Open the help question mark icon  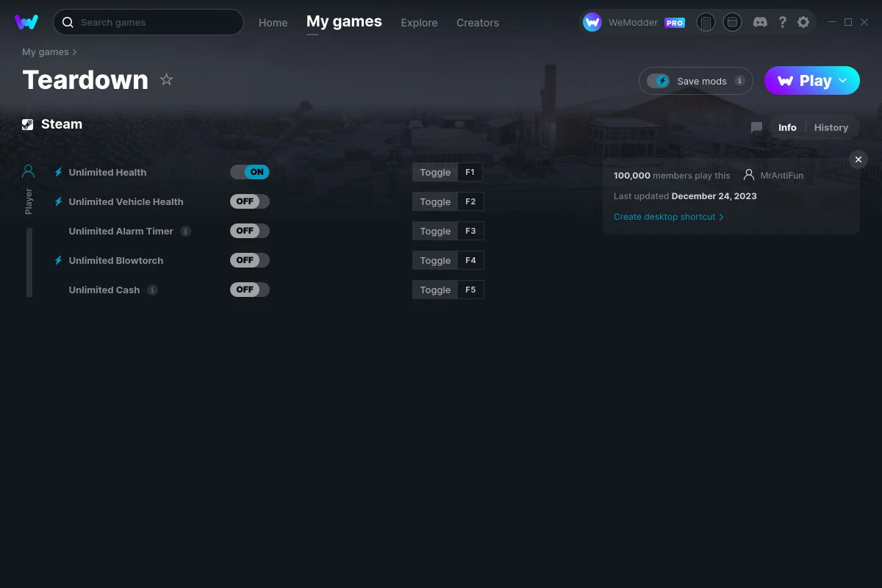782,22
